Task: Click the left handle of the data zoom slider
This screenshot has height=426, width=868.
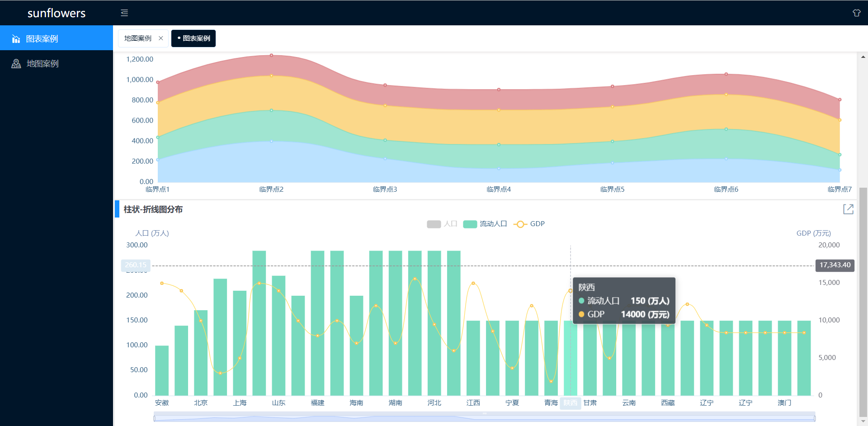Action: click(155, 418)
